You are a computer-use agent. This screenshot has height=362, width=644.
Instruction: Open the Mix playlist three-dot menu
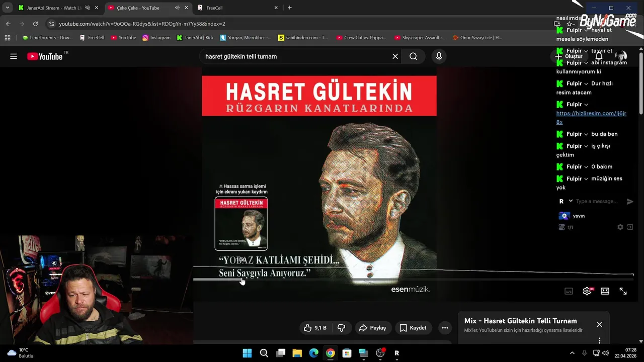pos(599,340)
